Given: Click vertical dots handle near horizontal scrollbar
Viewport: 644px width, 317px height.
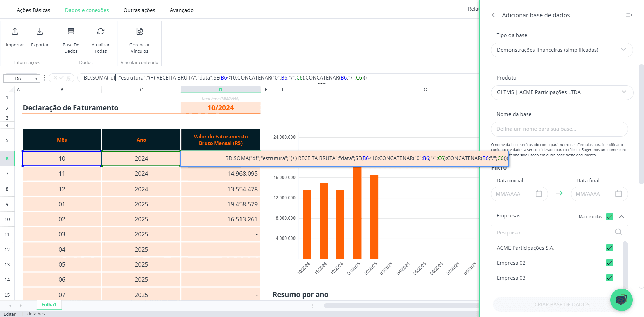Looking at the screenshot, I should 313,306.
